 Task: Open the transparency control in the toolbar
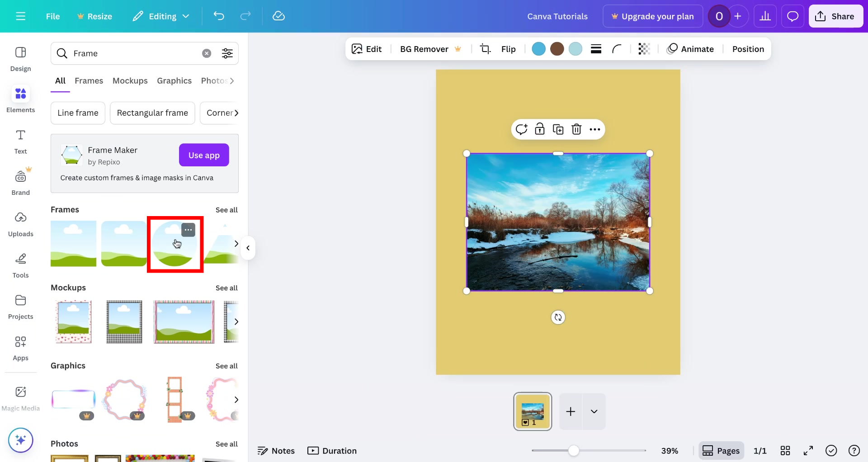pyautogui.click(x=643, y=48)
